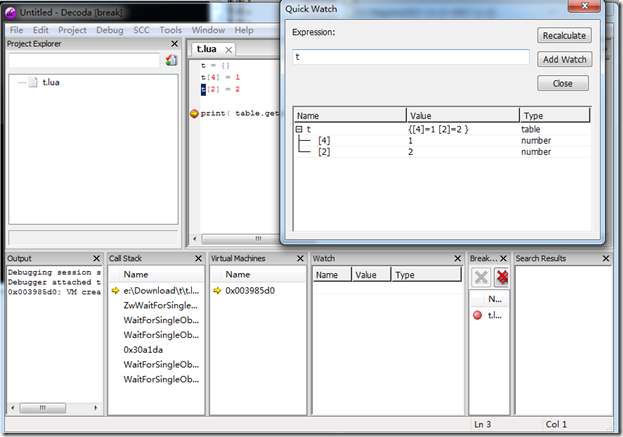Click the Value column header in Quick Watch
Viewport: 623px width, 437px height.
click(x=463, y=116)
